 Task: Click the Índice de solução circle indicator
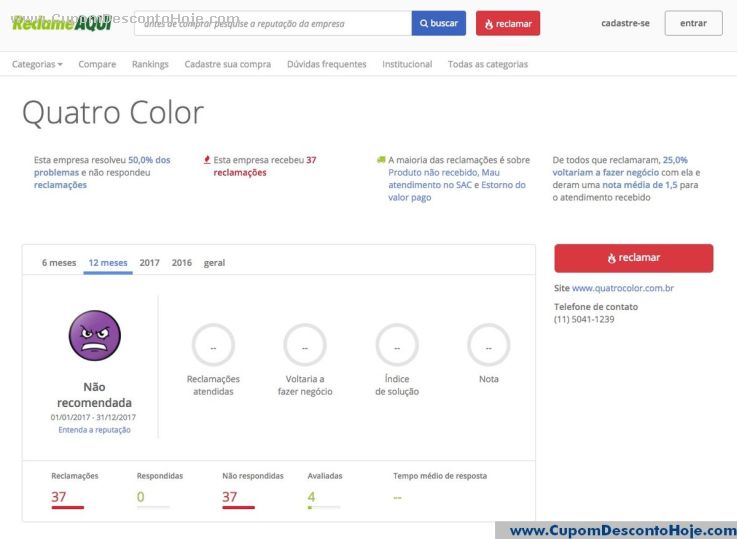click(397, 345)
